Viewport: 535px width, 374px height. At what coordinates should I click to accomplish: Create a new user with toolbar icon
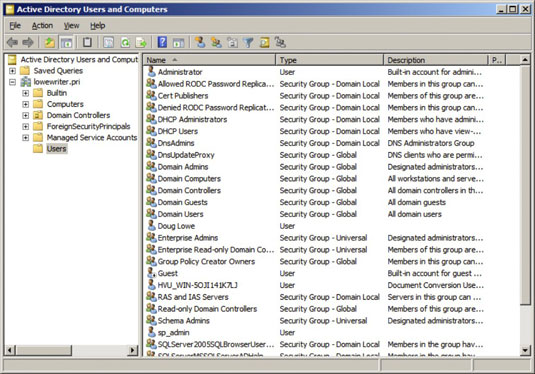coord(200,42)
